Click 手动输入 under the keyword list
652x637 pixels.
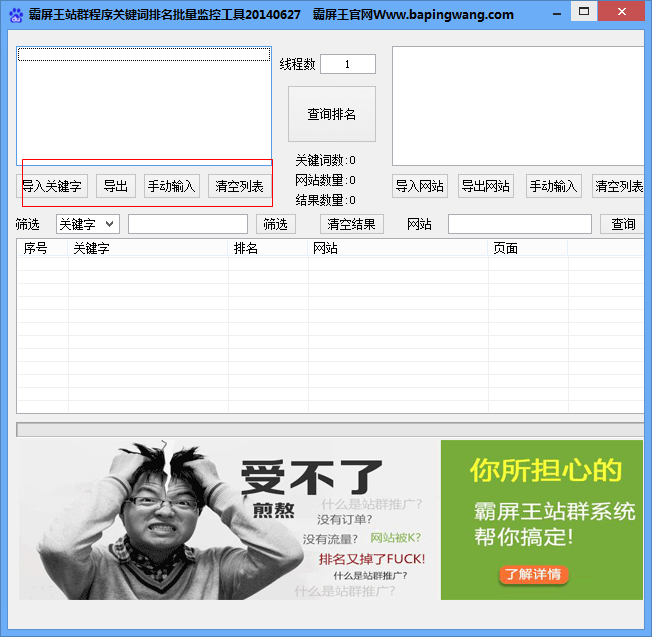tap(172, 186)
